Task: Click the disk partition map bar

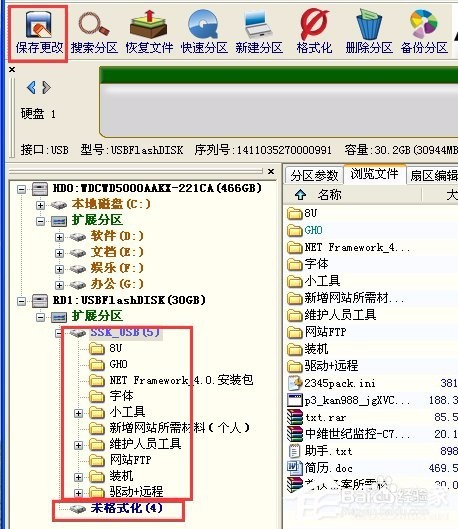Action: [x=279, y=102]
